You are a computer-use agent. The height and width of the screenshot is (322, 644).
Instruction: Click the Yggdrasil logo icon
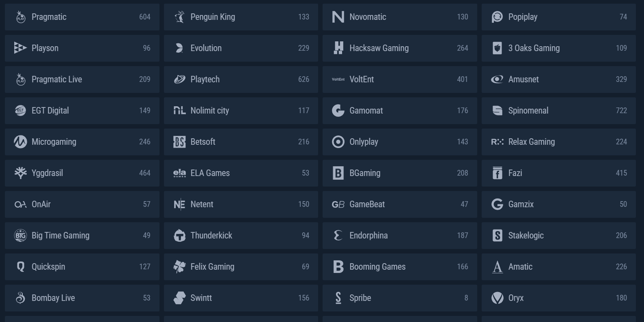pyautogui.click(x=20, y=173)
